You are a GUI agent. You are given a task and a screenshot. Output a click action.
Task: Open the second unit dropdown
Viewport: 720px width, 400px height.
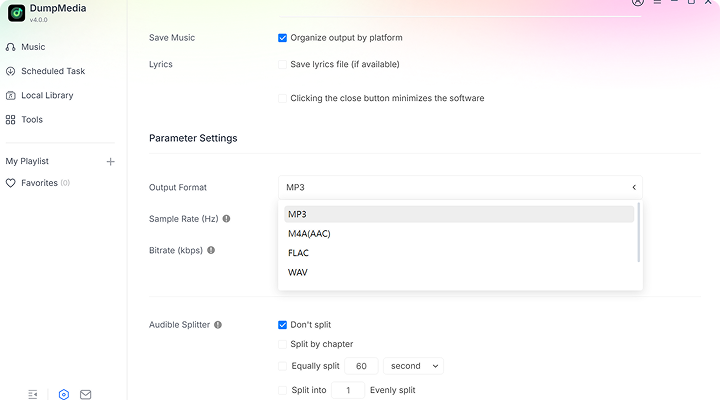pyautogui.click(x=413, y=366)
